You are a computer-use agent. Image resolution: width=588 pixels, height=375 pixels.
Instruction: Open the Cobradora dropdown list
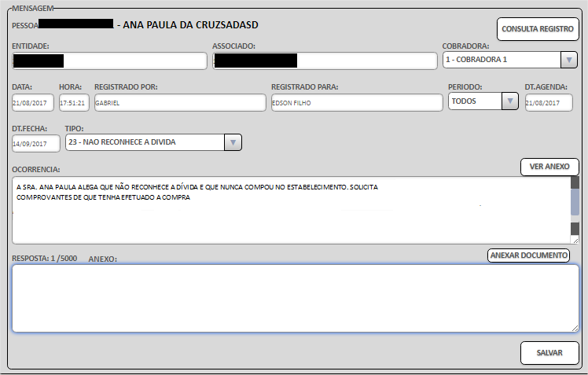pos(569,61)
